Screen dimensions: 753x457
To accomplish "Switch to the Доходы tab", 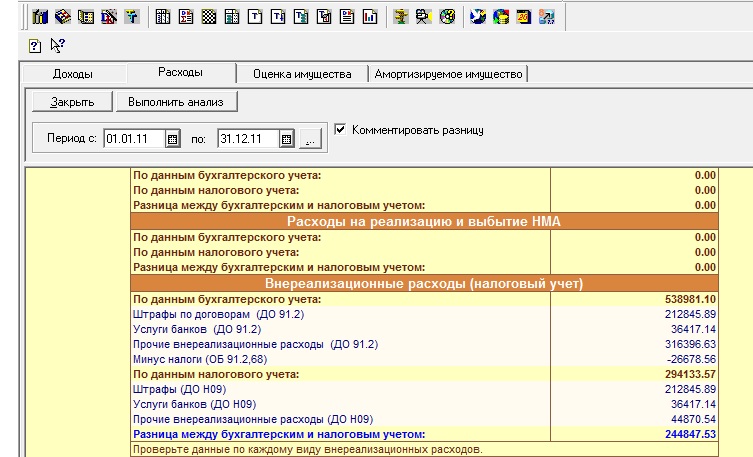I will [x=72, y=74].
